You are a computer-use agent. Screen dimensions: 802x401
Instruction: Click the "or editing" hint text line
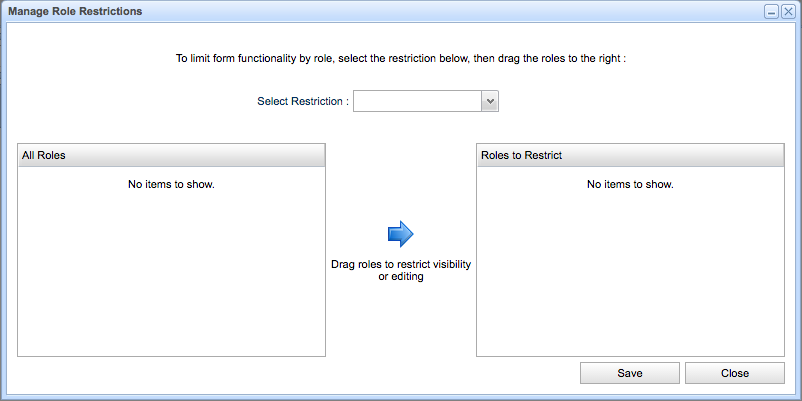click(x=400, y=277)
